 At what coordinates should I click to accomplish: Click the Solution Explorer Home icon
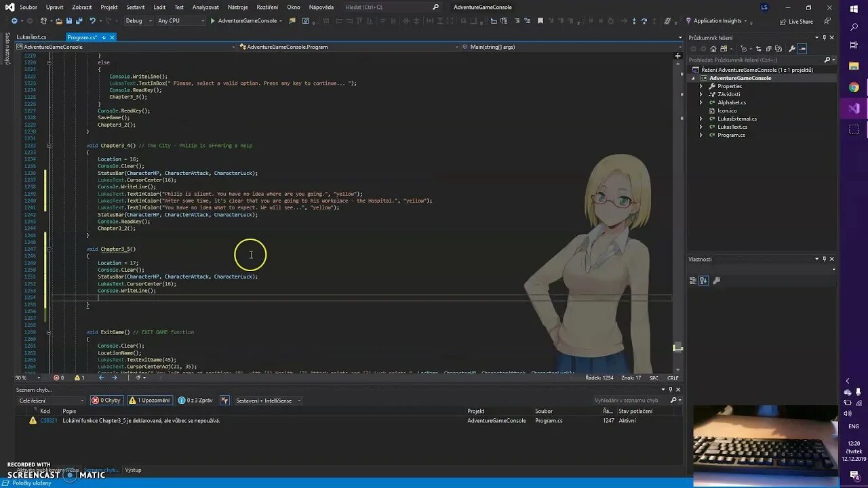click(x=713, y=49)
